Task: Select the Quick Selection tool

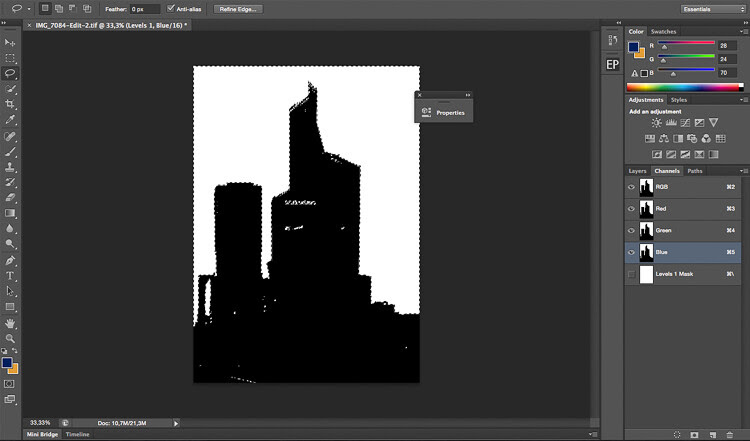Action: click(x=10, y=89)
